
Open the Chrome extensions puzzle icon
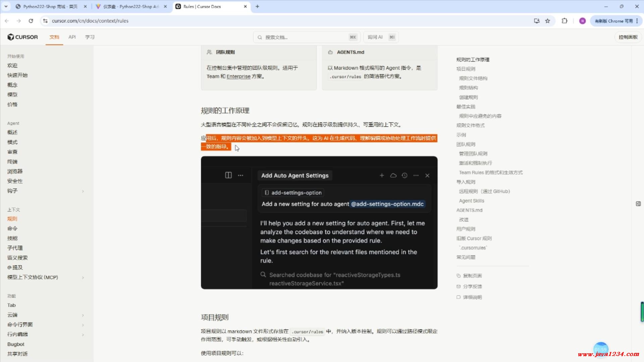pyautogui.click(x=565, y=21)
